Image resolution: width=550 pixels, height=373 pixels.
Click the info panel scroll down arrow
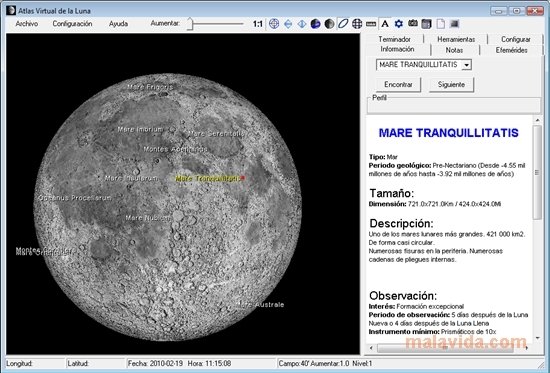(537, 338)
